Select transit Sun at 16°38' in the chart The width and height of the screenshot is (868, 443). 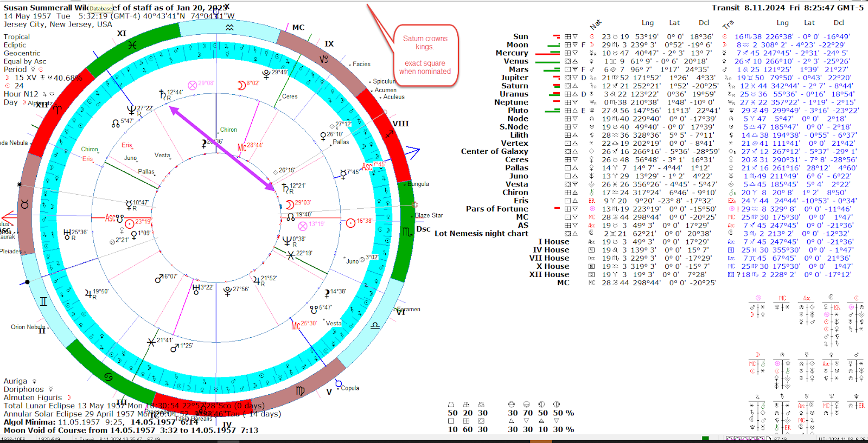point(351,222)
